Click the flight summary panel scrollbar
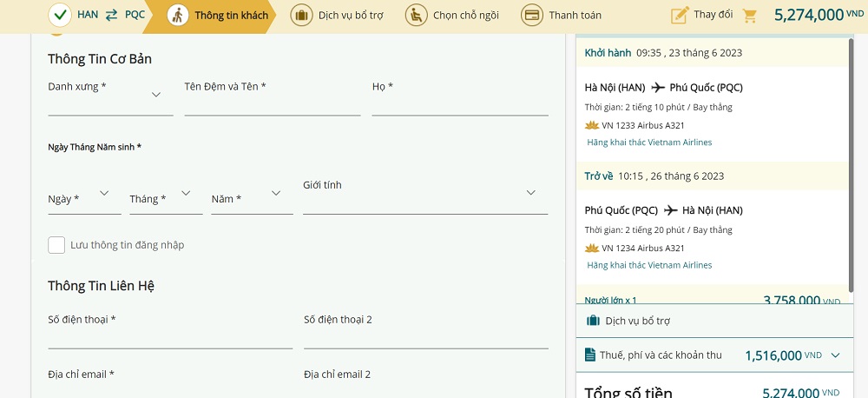Image resolution: width=868 pixels, height=398 pixels. pos(851,166)
